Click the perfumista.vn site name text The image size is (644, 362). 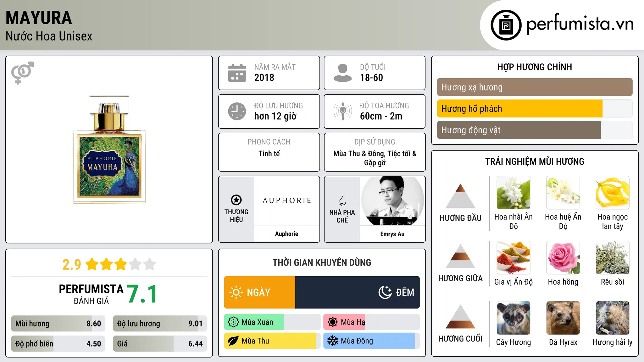[x=580, y=24]
